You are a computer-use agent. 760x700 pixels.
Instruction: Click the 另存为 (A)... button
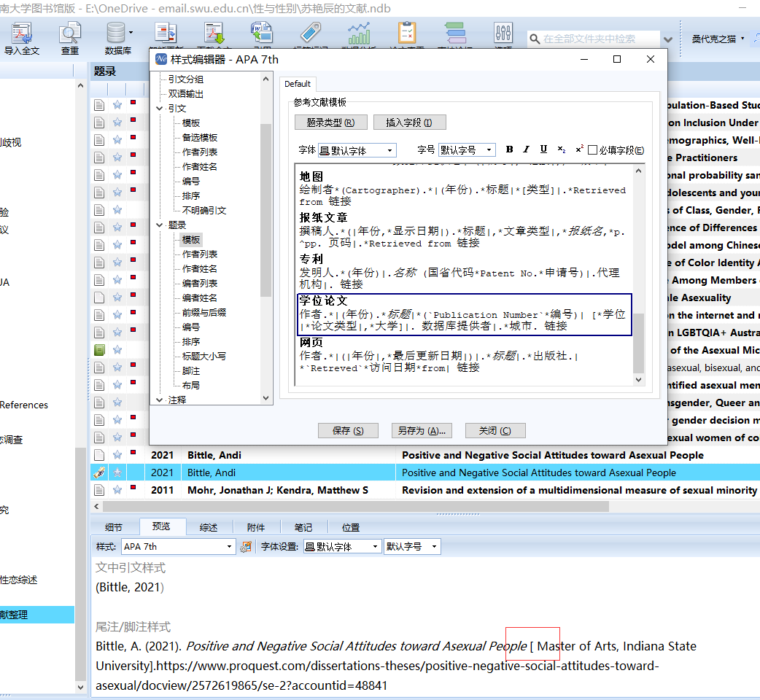click(422, 431)
